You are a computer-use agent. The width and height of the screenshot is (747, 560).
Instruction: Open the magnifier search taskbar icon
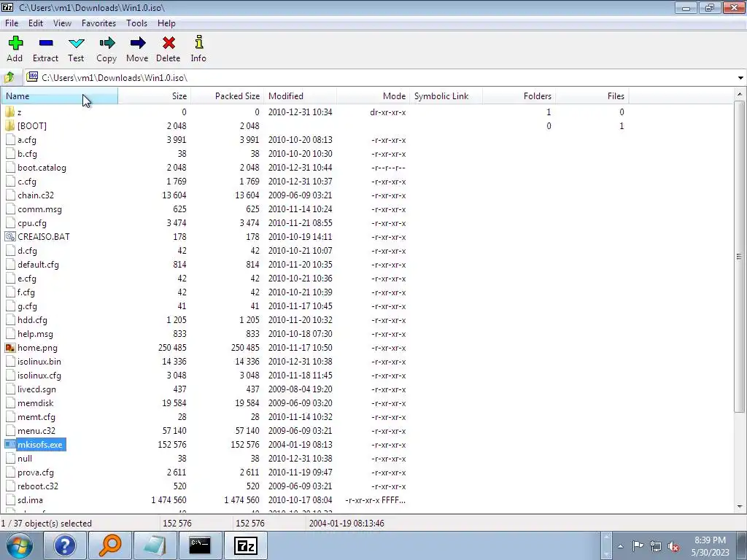[110, 545]
